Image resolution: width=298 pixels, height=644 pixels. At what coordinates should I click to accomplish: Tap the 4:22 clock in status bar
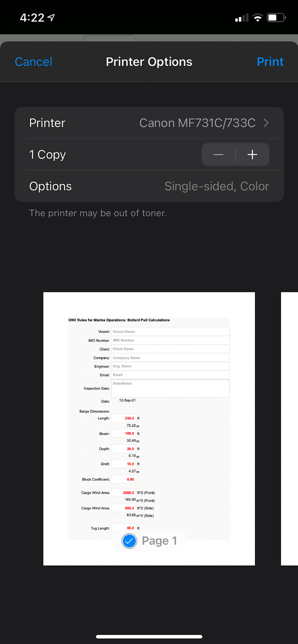coord(32,18)
